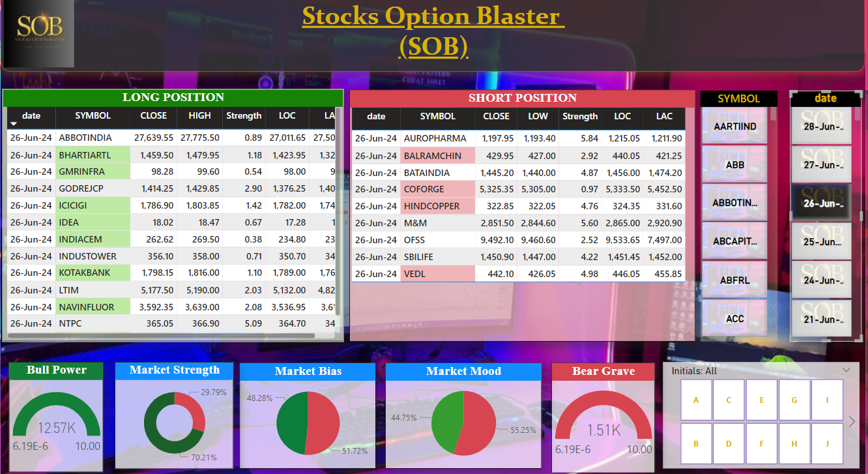Show next initials with right arrow
Screen dimensions: 868x474
852,422
